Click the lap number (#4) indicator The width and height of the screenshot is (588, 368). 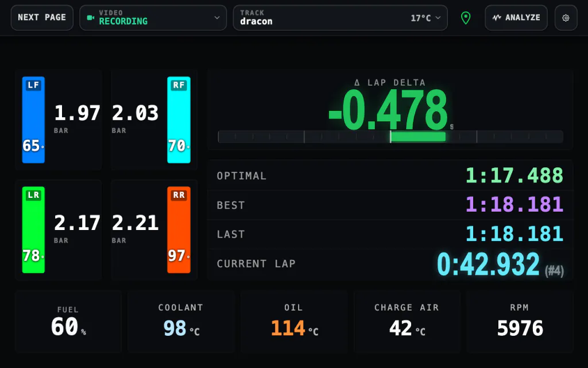click(x=554, y=270)
